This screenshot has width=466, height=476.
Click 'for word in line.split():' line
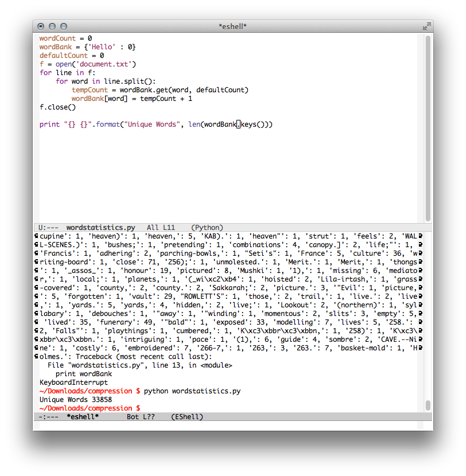click(106, 81)
